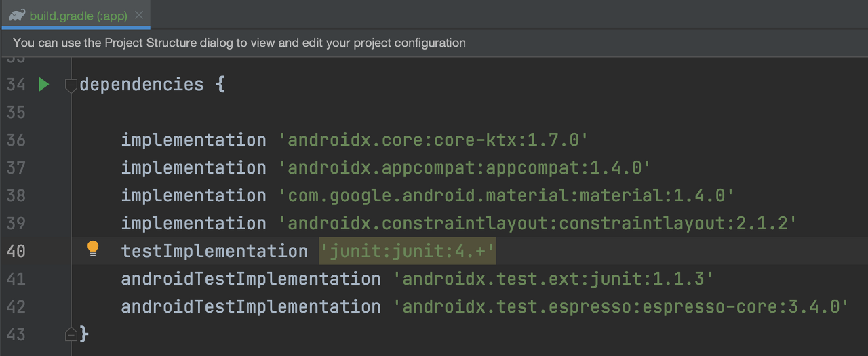The width and height of the screenshot is (868, 356).
Task: Click line number 34 in the gutter
Action: [16, 85]
